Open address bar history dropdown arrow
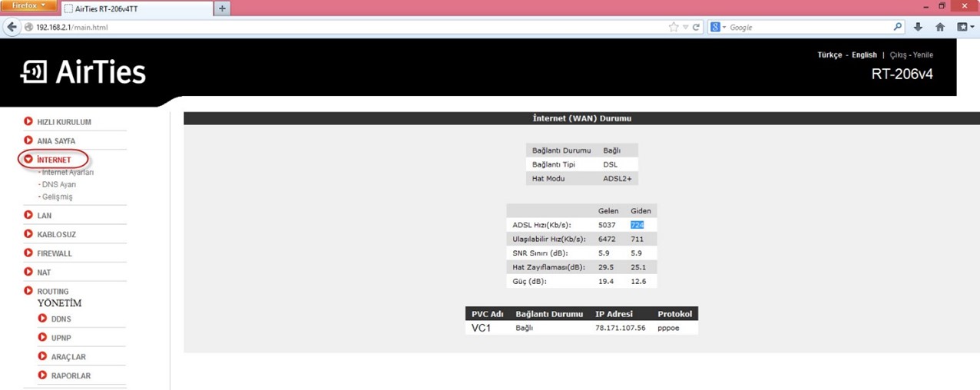 pyautogui.click(x=686, y=27)
